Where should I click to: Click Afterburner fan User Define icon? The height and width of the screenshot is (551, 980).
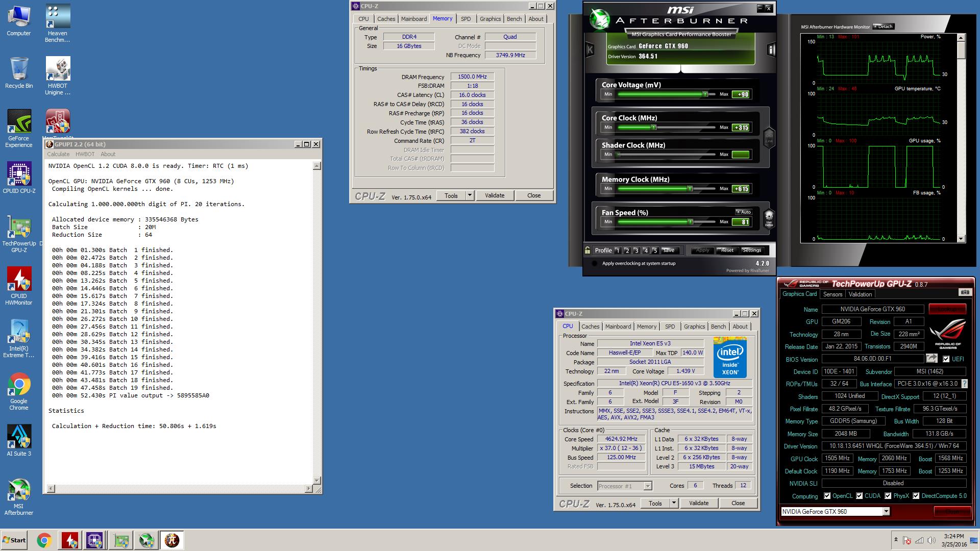(769, 218)
